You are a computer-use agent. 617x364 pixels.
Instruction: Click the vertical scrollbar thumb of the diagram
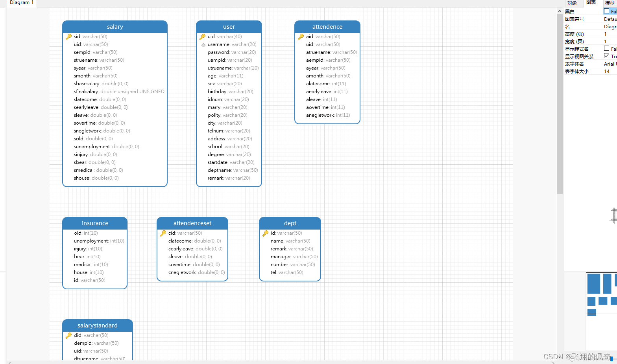click(560, 104)
